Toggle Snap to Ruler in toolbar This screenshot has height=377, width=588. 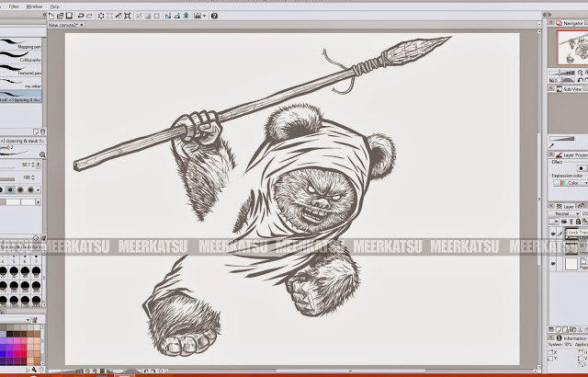(x=168, y=16)
